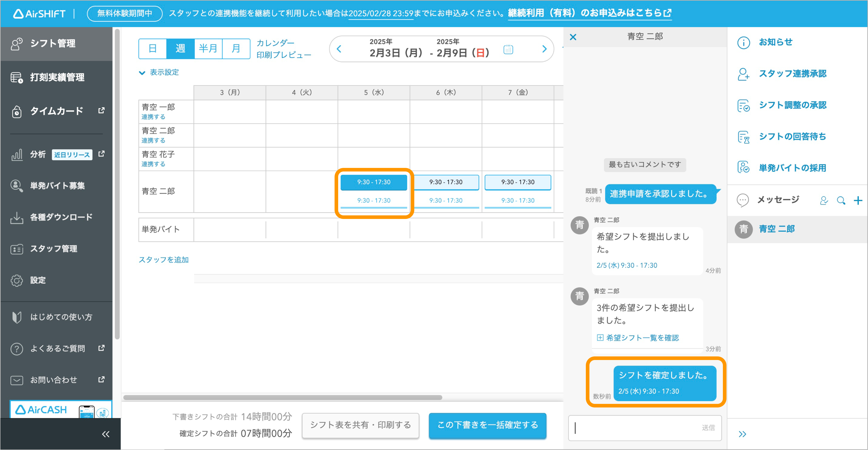Click the 2/5 (水) 9:30 - 17:30 link in 希望シフト message
This screenshot has width=868, height=450.
pyautogui.click(x=626, y=265)
